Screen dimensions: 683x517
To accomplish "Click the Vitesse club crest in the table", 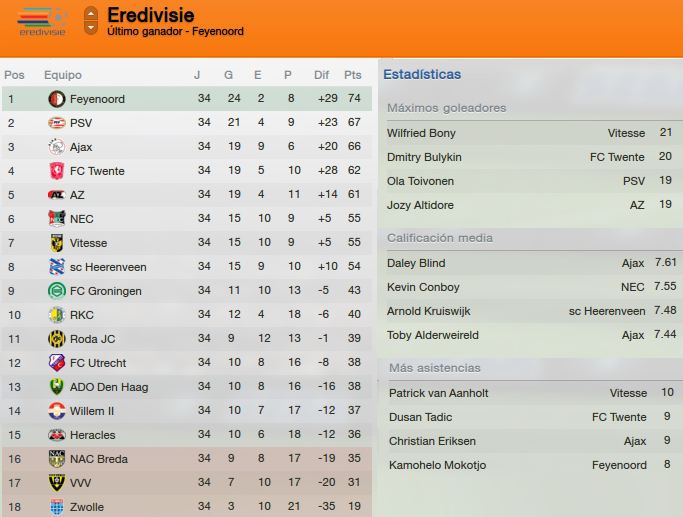I will (x=57, y=243).
